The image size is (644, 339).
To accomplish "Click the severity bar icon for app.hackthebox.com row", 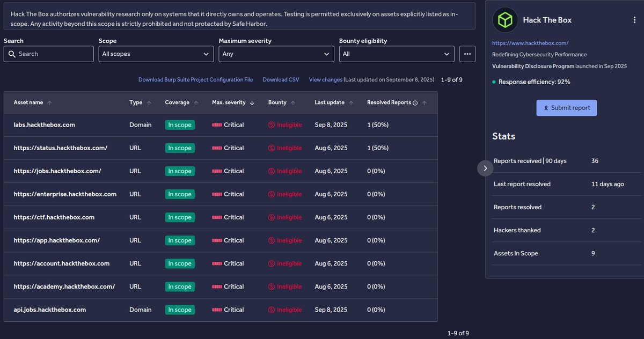I will tap(217, 240).
